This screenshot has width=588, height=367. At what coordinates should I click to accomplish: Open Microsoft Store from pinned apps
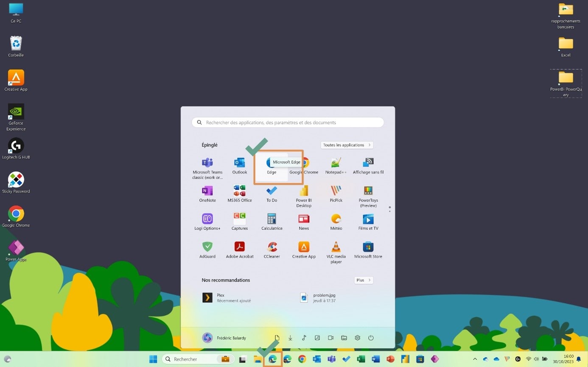point(368,250)
